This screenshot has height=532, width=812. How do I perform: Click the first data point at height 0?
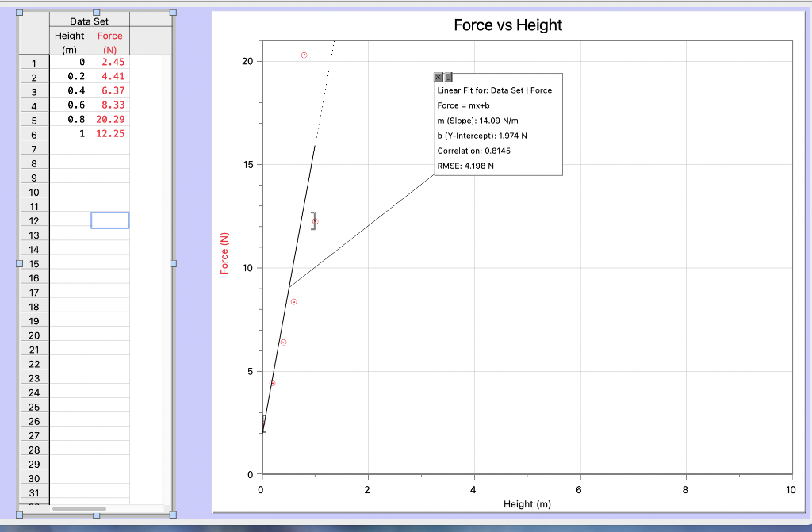point(264,423)
